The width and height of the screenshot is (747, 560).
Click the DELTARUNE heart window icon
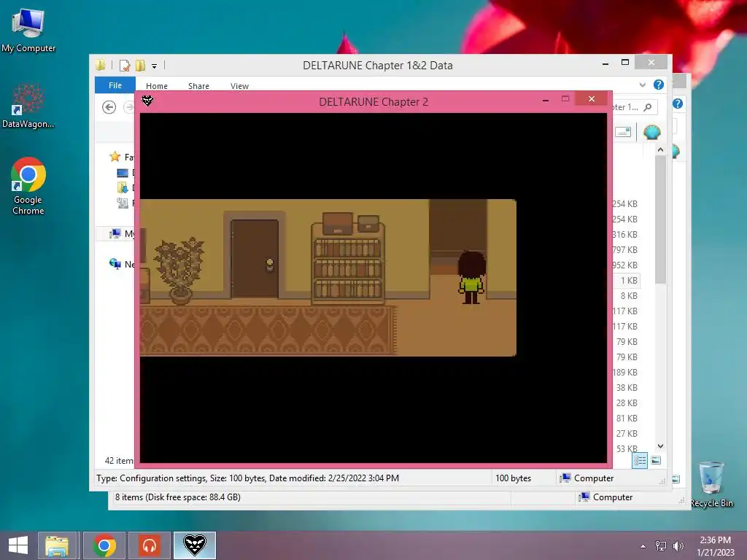147,101
